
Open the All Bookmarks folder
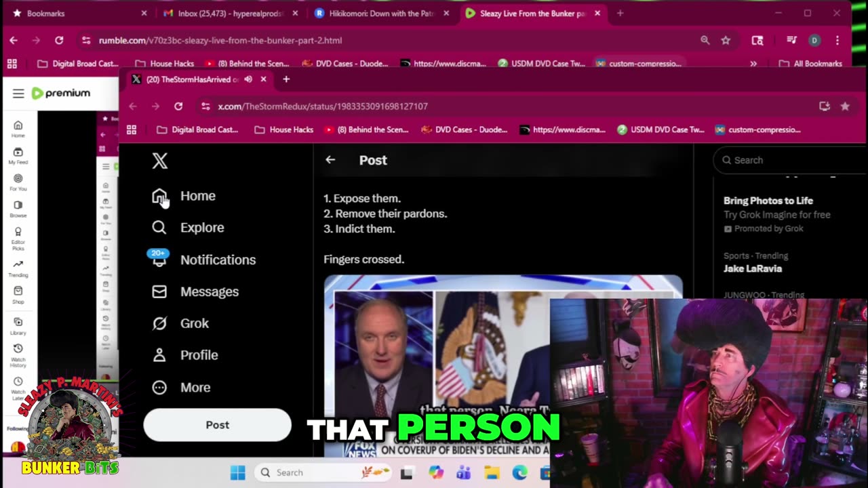click(x=810, y=64)
